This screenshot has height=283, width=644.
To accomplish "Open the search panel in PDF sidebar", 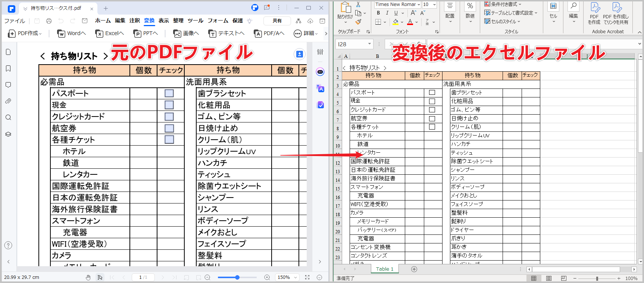I will tap(8, 118).
